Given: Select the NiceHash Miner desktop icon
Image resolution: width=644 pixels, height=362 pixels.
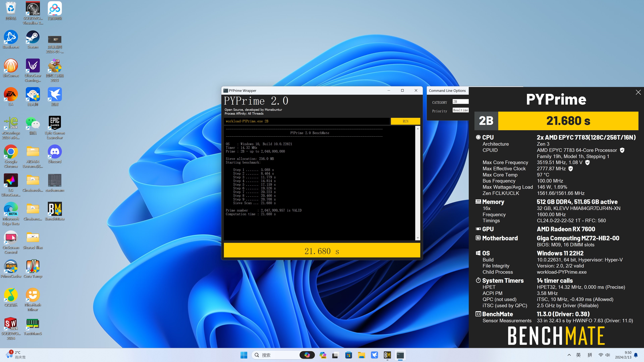Looking at the screenshot, I should point(33,299).
